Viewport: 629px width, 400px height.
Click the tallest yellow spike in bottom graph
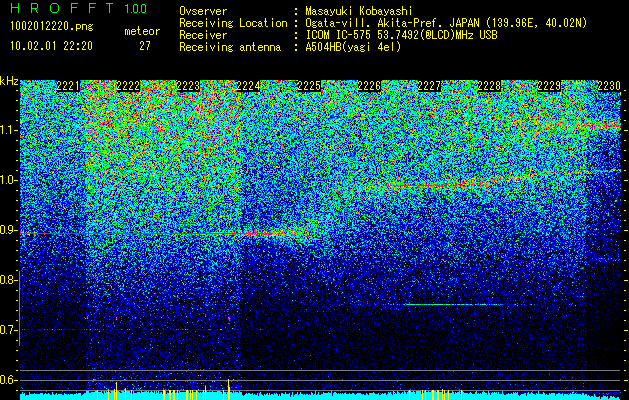pyautogui.click(x=229, y=388)
